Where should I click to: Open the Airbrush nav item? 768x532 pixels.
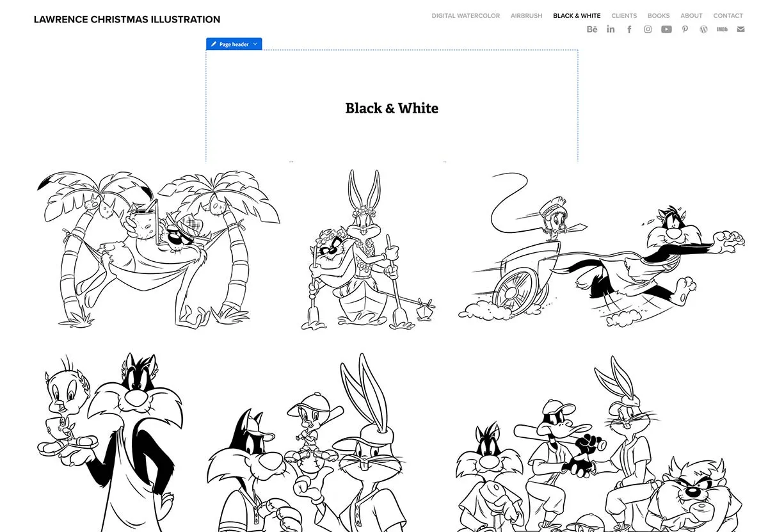[x=526, y=15]
